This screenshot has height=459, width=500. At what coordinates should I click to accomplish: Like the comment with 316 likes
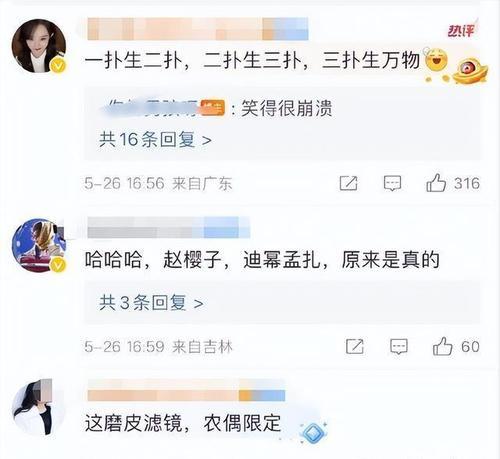coord(436,183)
